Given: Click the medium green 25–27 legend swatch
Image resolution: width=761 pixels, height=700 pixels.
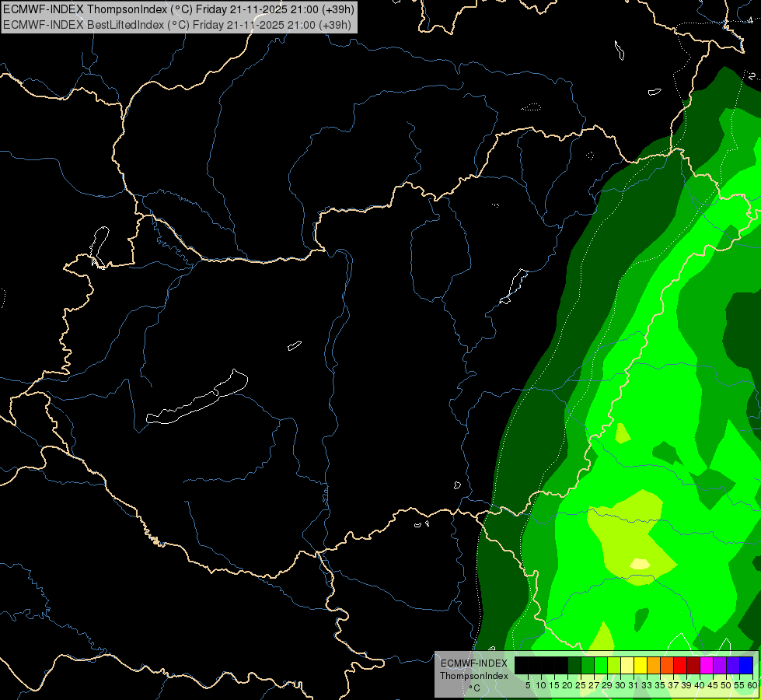Looking at the screenshot, I should click(588, 665).
